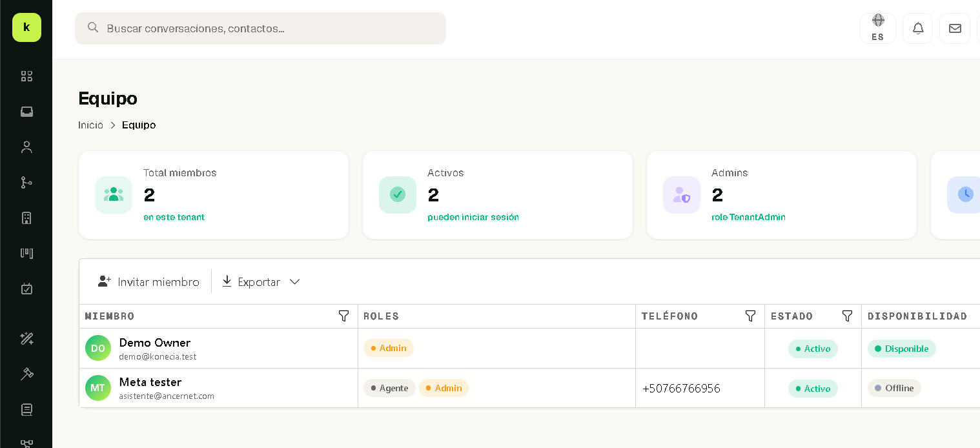Click 'role TenantAdmin' caption
980x448 pixels.
[748, 217]
